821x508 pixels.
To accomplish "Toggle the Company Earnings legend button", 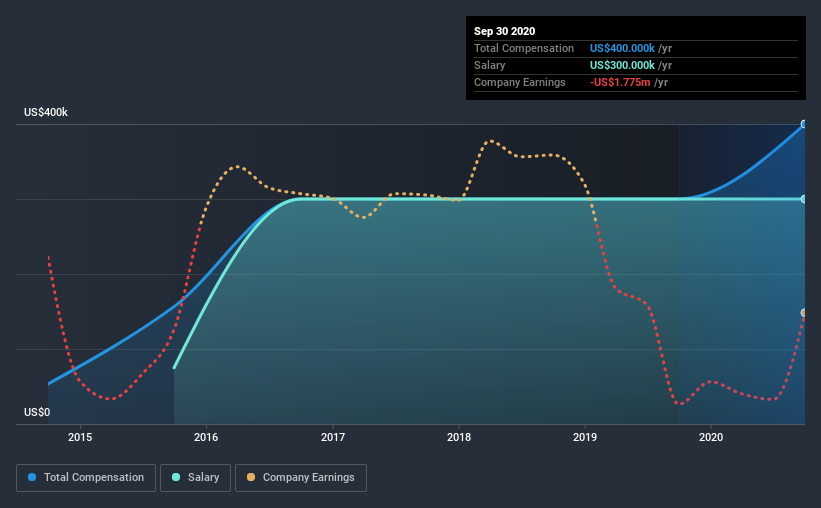I will click(301, 478).
